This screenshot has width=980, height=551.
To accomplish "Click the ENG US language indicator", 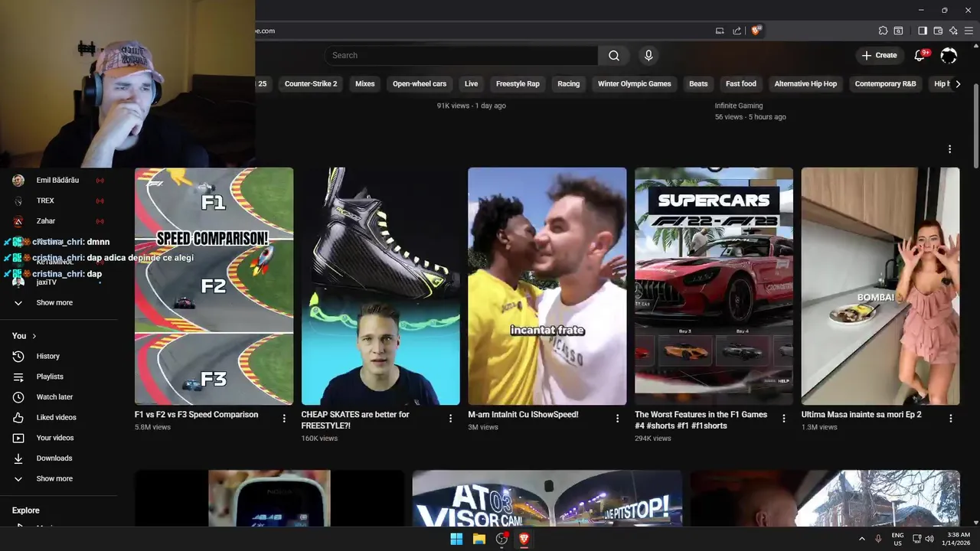I will tap(897, 539).
